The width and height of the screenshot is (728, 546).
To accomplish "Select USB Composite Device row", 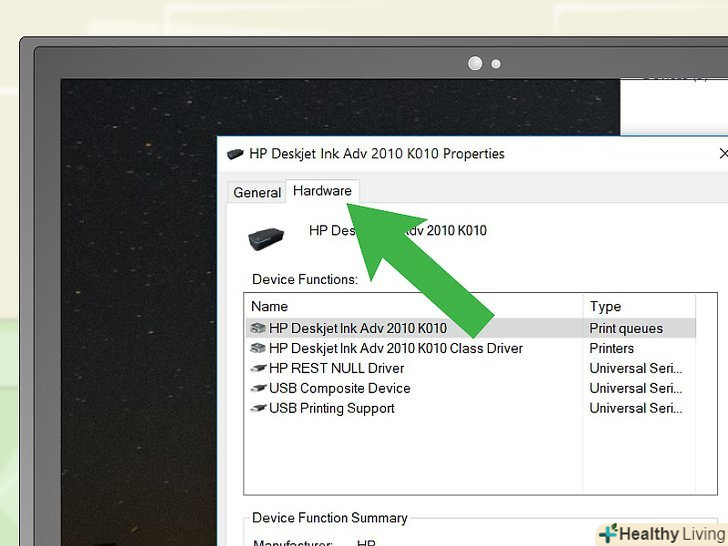I will [x=471, y=388].
